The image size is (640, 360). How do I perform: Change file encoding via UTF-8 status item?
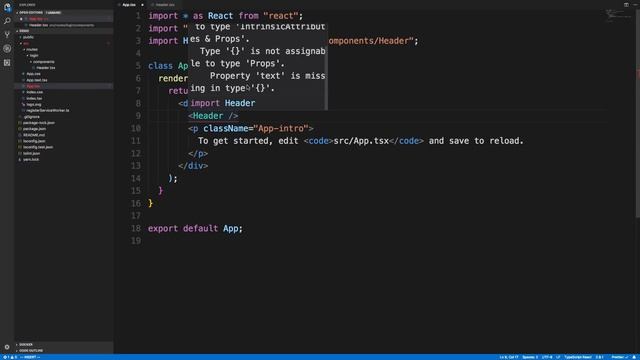click(547, 357)
